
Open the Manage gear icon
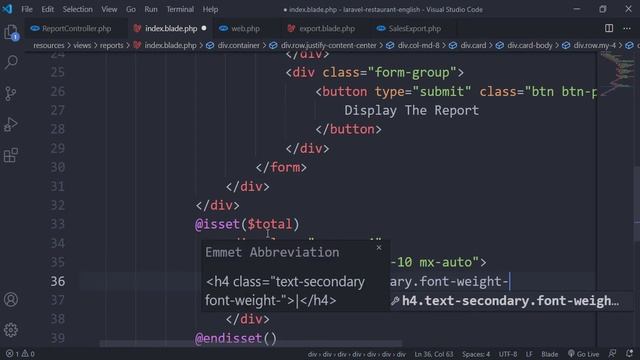[x=11, y=330]
